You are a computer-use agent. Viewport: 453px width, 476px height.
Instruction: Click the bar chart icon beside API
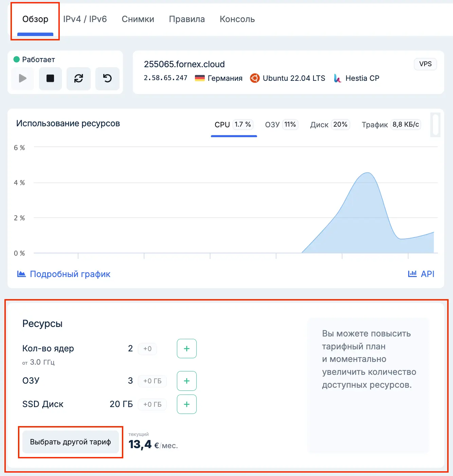pos(412,274)
